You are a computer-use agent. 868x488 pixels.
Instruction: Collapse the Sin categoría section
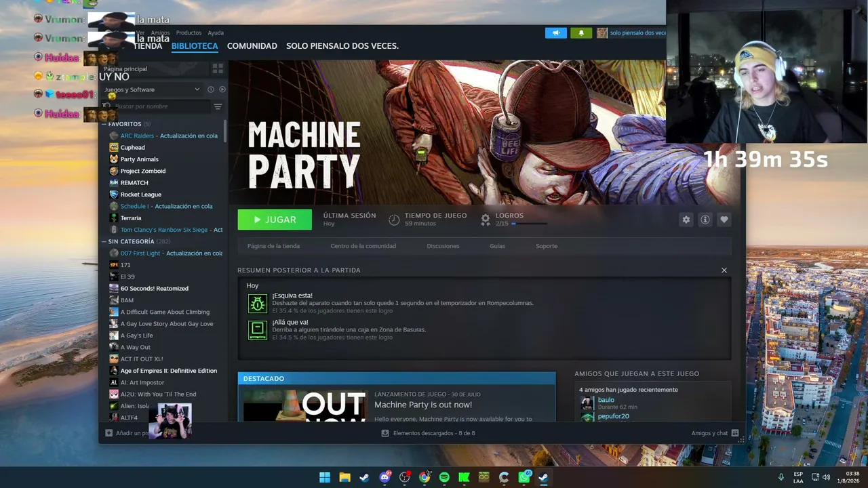click(x=104, y=241)
